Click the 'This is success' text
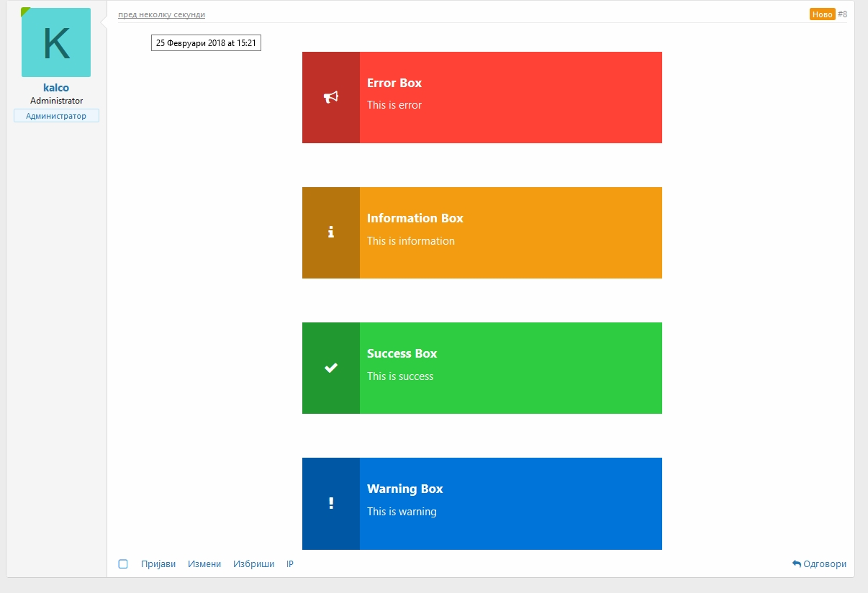Viewport: 868px width, 593px height. point(400,376)
